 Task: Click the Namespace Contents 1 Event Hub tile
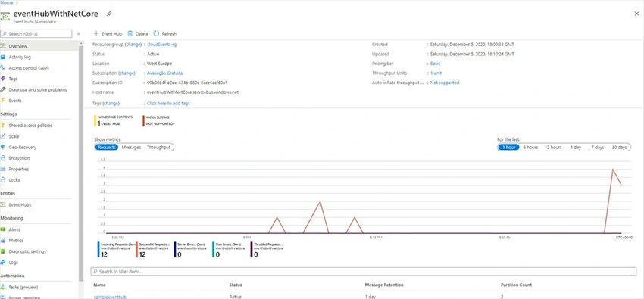click(x=114, y=120)
